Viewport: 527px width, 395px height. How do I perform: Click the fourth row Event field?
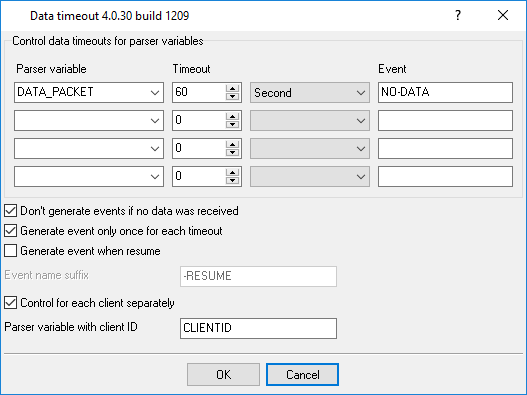[x=445, y=176]
